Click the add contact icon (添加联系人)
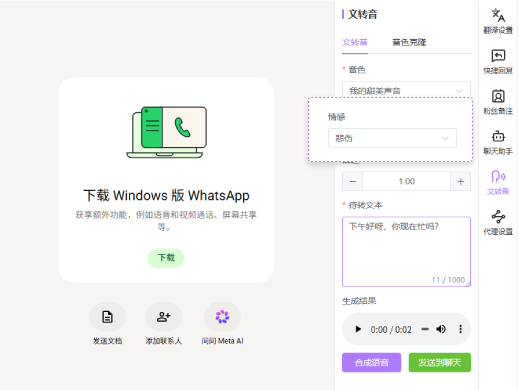518x390 pixels. click(x=164, y=317)
